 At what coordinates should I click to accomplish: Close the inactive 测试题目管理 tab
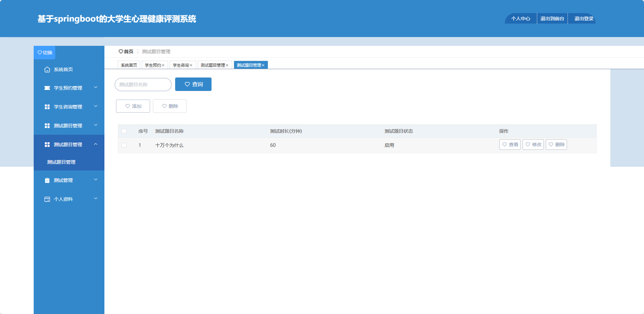click(227, 65)
